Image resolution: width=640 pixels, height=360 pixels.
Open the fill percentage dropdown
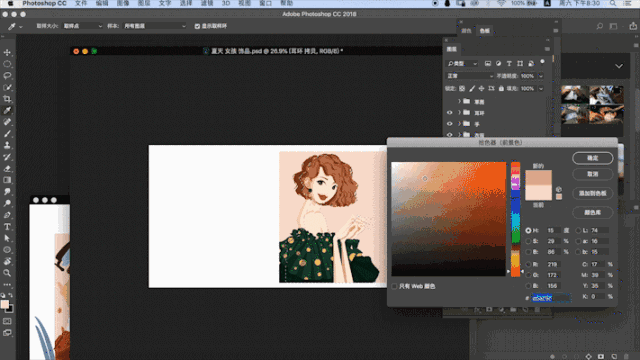(541, 89)
